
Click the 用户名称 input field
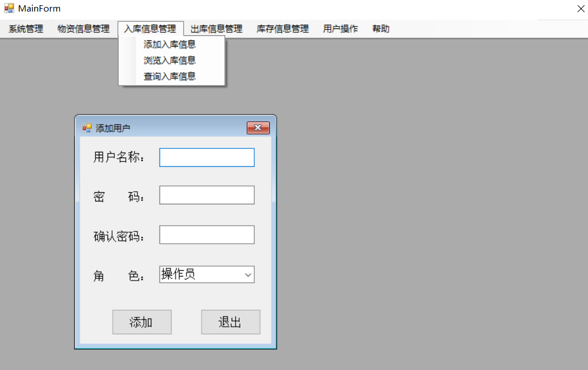point(206,157)
